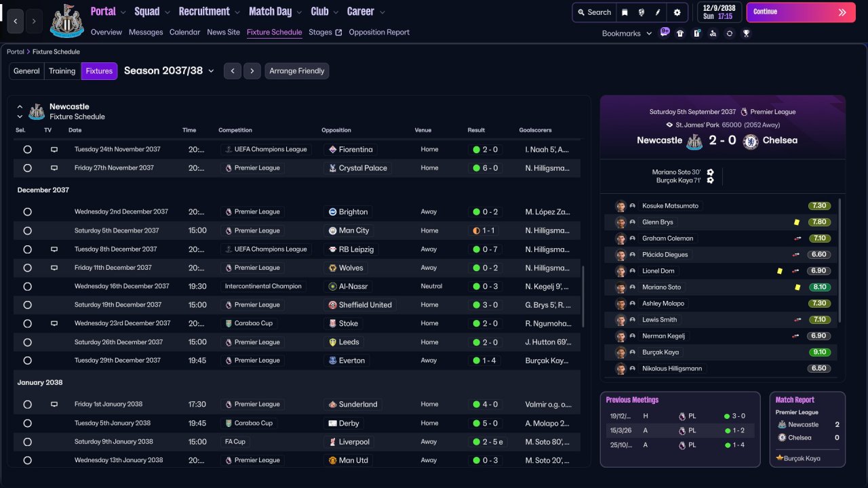Switch to the Training view tab
868x488 pixels.
click(x=62, y=71)
